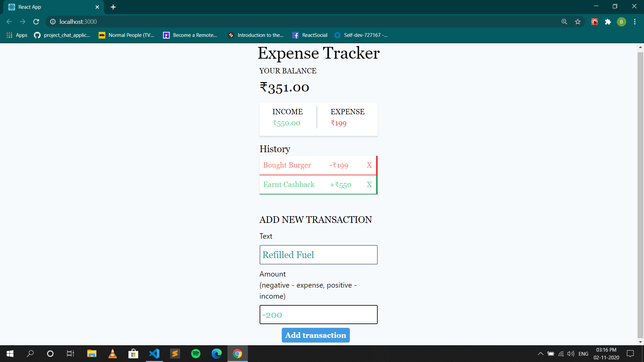Open the ReactSocial bookmark
The image size is (644, 362).
point(309,35)
